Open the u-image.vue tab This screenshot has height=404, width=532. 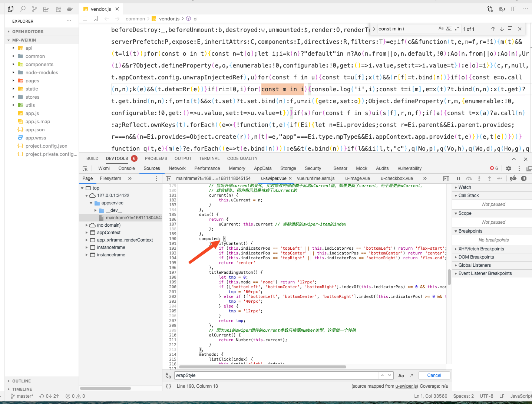pos(357,178)
